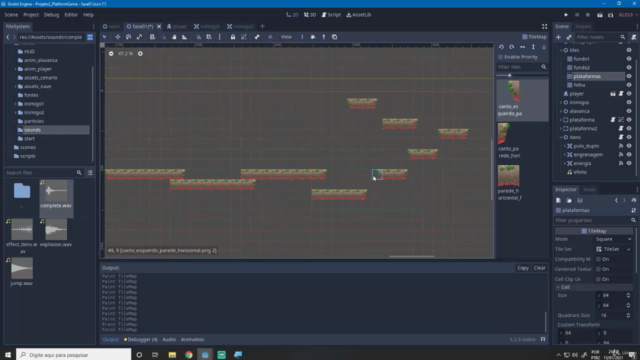Toggle visibility of inimigos node

coord(629,102)
